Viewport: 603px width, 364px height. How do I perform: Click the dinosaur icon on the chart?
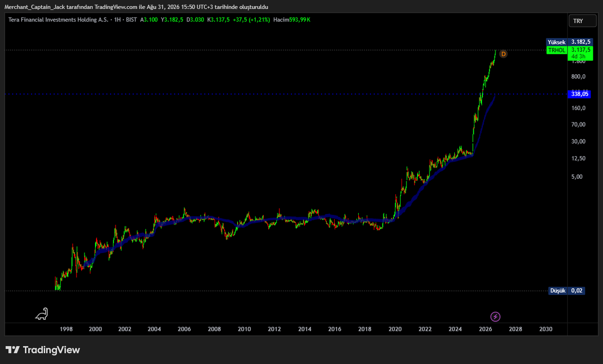[42, 313]
